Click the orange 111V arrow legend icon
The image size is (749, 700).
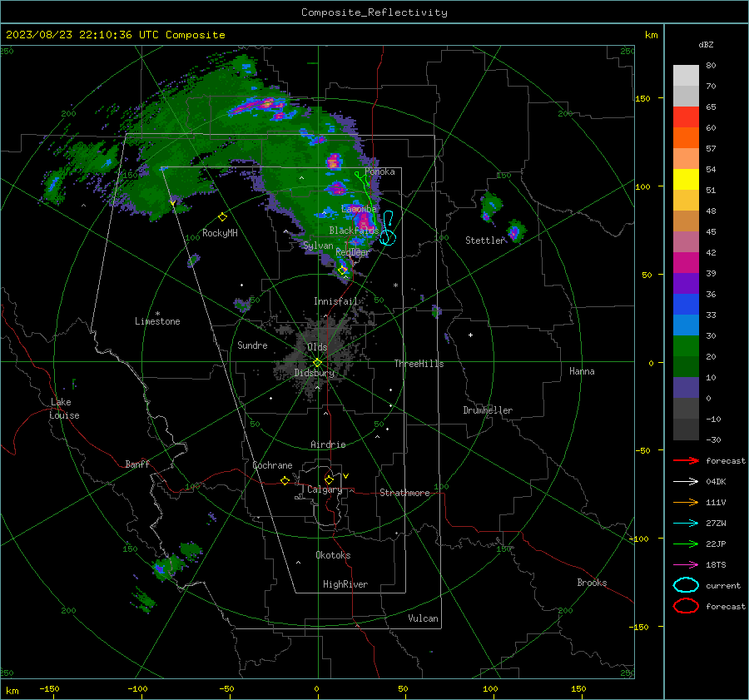click(686, 502)
